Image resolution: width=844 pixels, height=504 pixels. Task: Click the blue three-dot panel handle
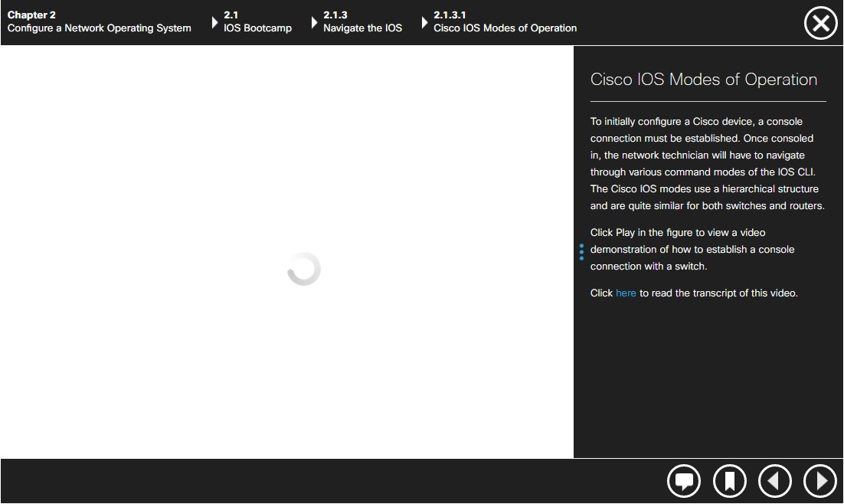581,252
